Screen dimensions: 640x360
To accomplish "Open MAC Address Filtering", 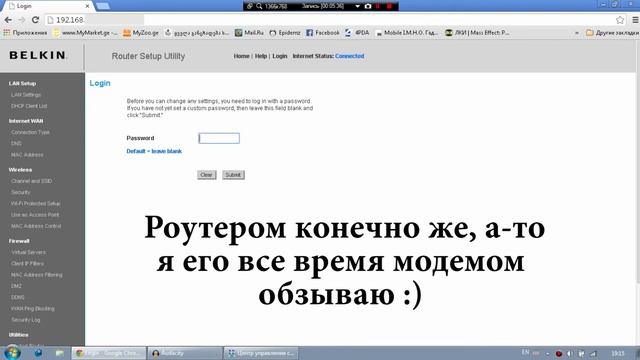I will pos(37,275).
